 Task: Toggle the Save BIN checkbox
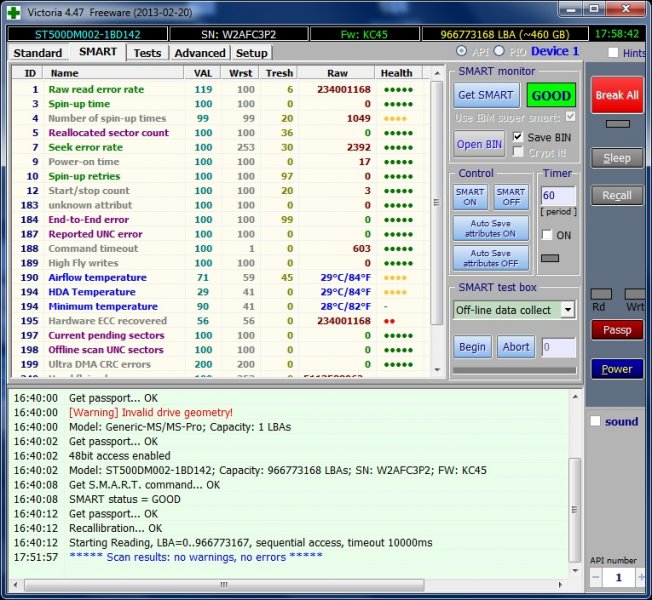click(518, 137)
